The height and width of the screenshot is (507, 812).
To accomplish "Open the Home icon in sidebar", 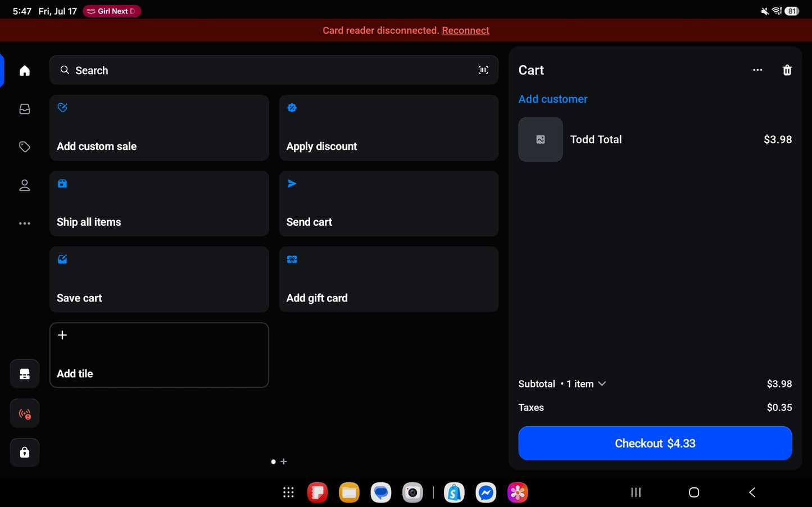I will (24, 71).
